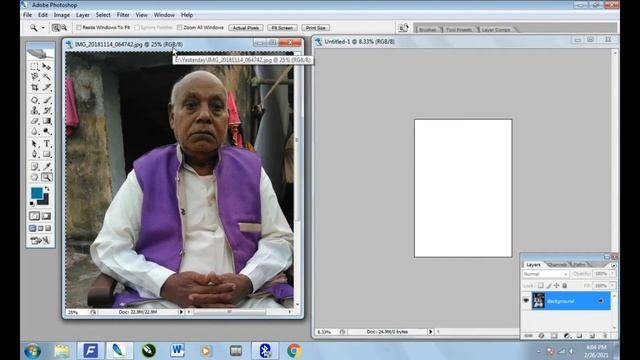Select the History Brush tool

click(x=47, y=110)
